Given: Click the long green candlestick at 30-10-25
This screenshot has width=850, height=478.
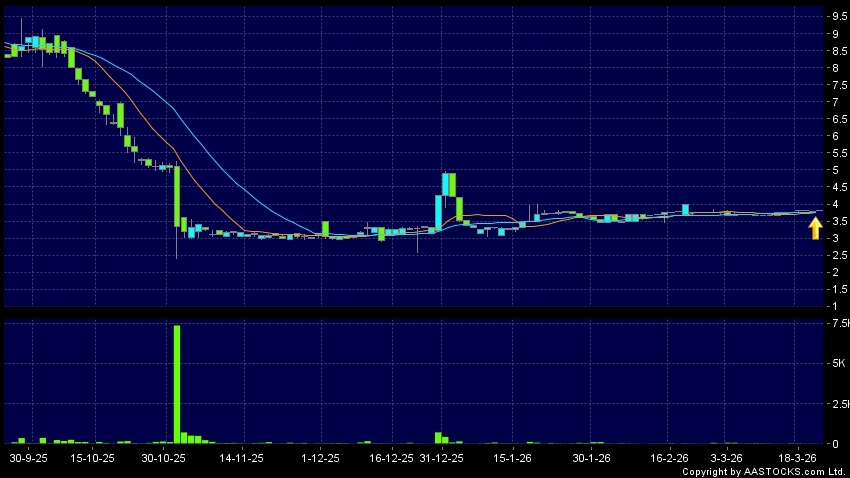Looking at the screenshot, I should coord(177,196).
